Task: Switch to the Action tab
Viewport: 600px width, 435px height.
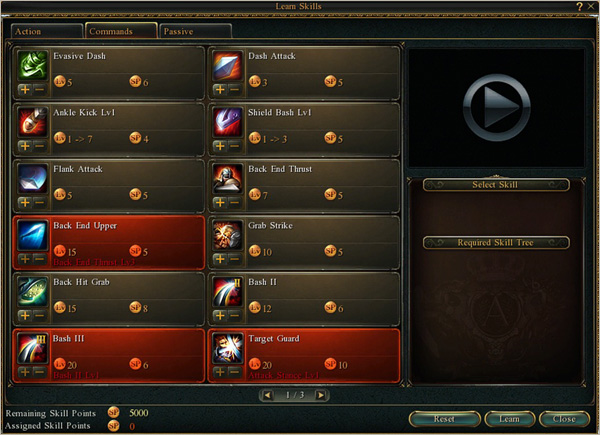Action: 47,31
